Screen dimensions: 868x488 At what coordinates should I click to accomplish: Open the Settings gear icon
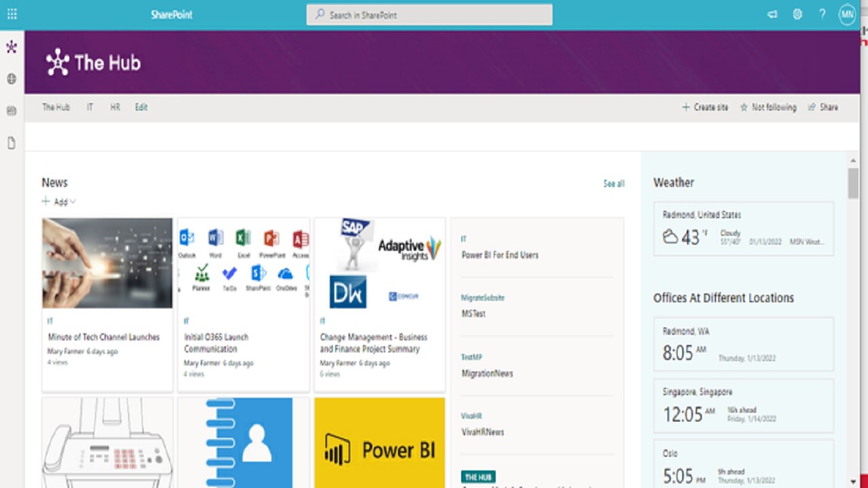click(x=797, y=14)
